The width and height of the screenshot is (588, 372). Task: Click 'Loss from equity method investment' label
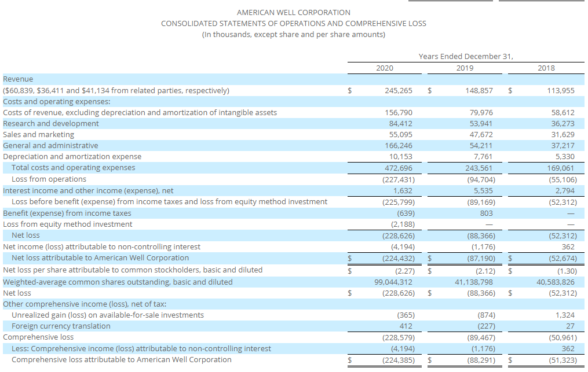pyautogui.click(x=68, y=224)
